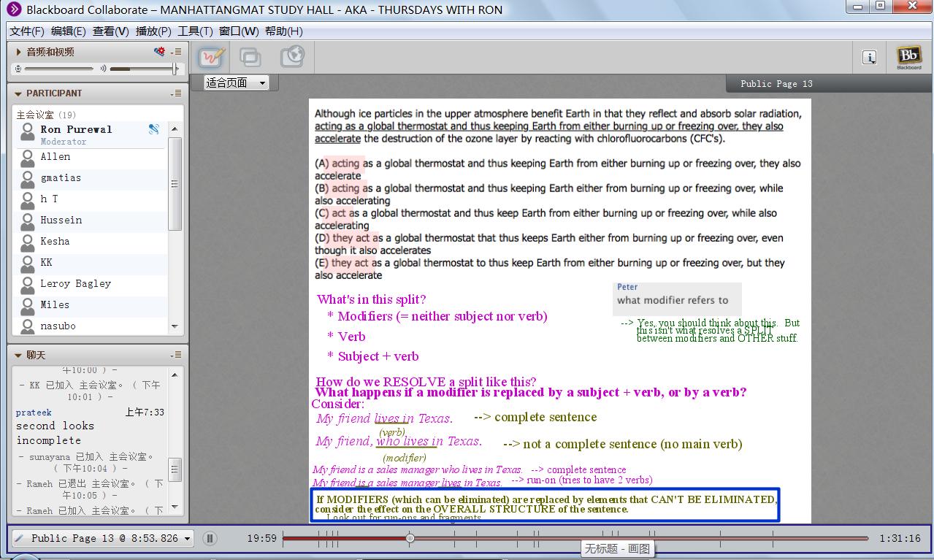Click the Peter chat note on whiteboard
This screenshot has height=560, width=934.
tap(677, 299)
